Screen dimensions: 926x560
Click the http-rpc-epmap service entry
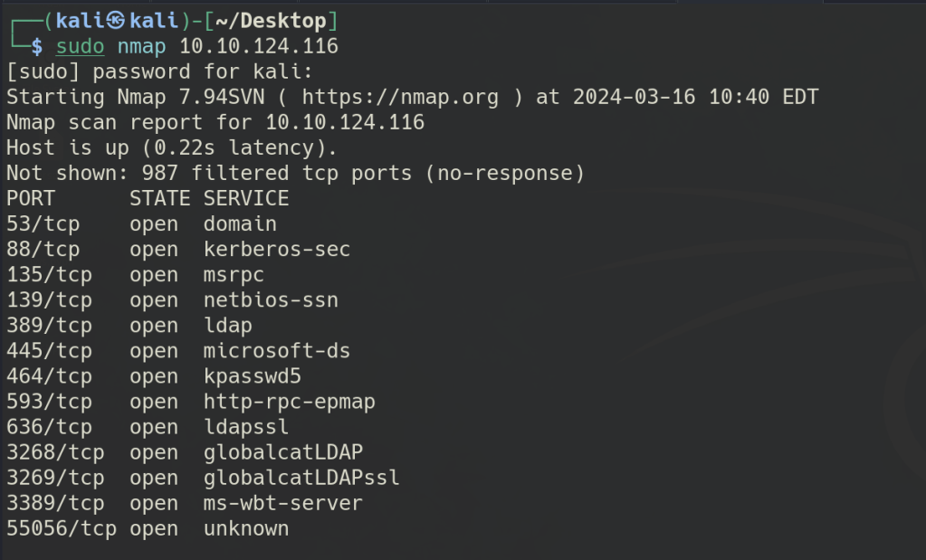[x=289, y=401]
